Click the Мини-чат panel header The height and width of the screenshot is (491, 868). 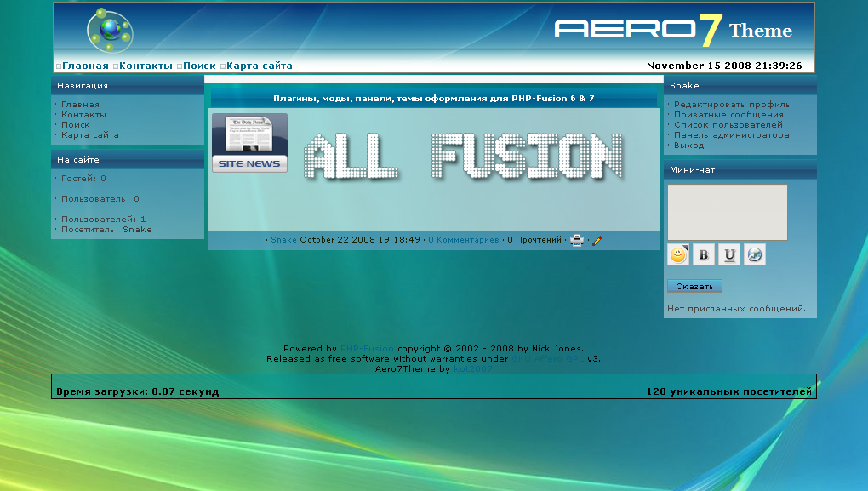[740, 170]
